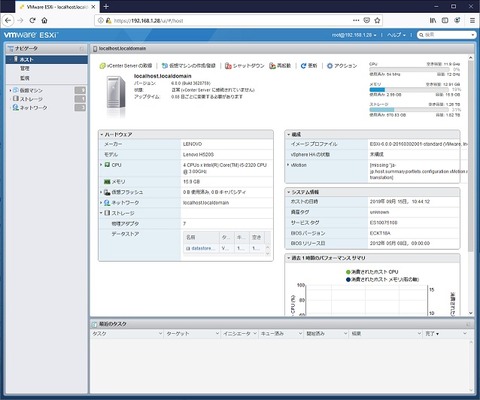
Task: Click the browser Reload icon
Action: tap(32, 20)
